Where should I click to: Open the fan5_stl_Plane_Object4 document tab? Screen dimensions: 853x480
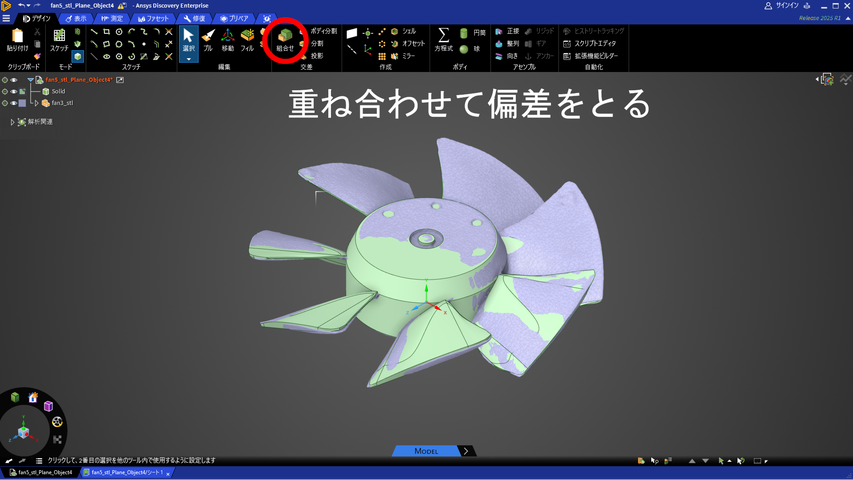(41, 472)
